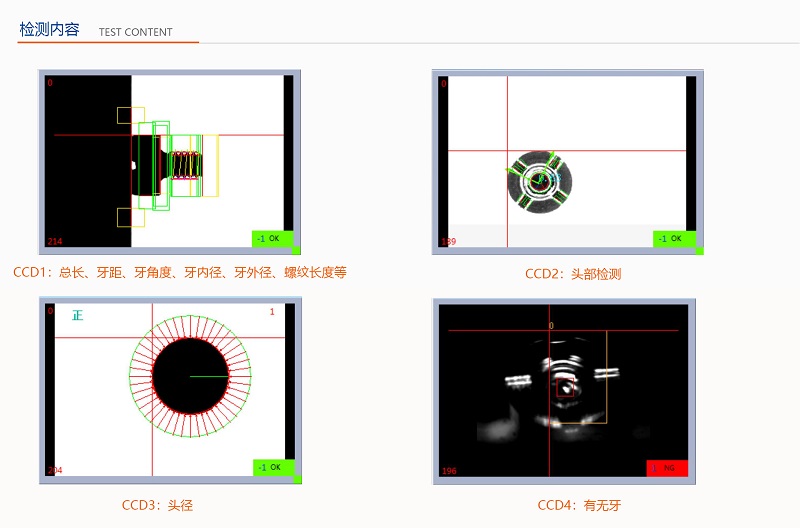Click the round screw head in CCD2
This screenshot has height=528, width=800.
(541, 181)
